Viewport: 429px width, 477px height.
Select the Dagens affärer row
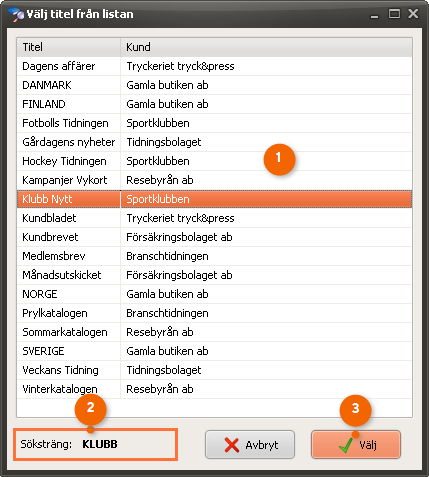[x=214, y=66]
